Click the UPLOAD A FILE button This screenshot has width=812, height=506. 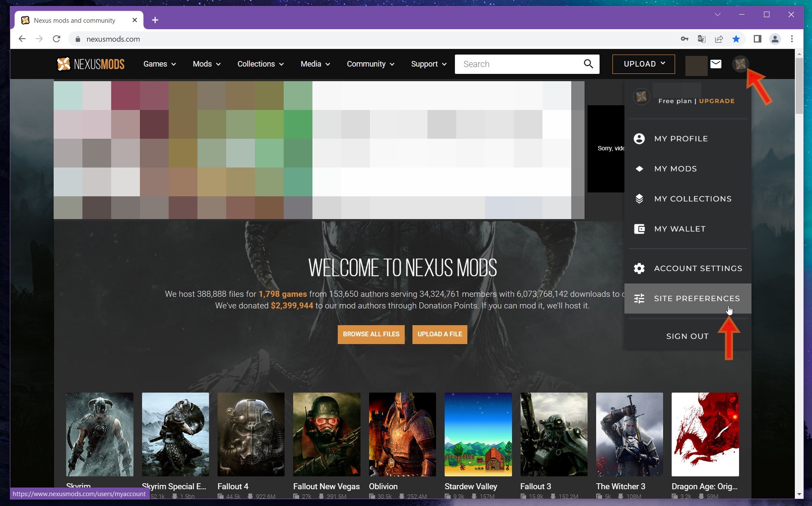440,334
